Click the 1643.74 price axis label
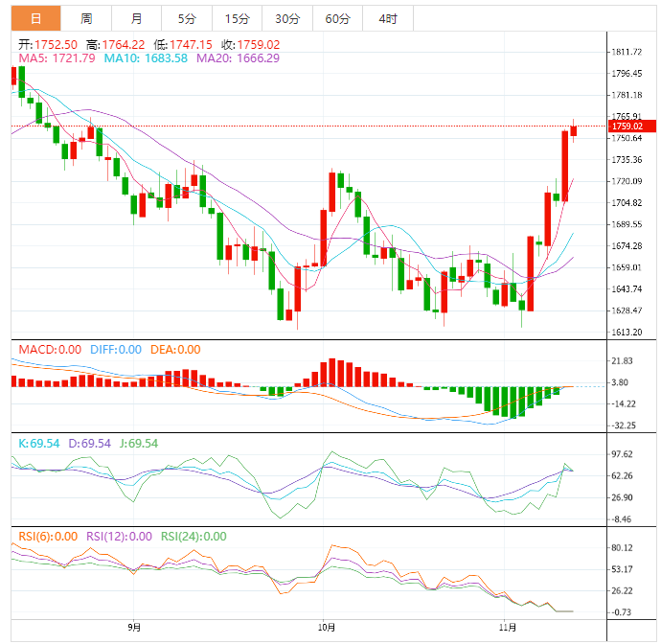 [627, 288]
